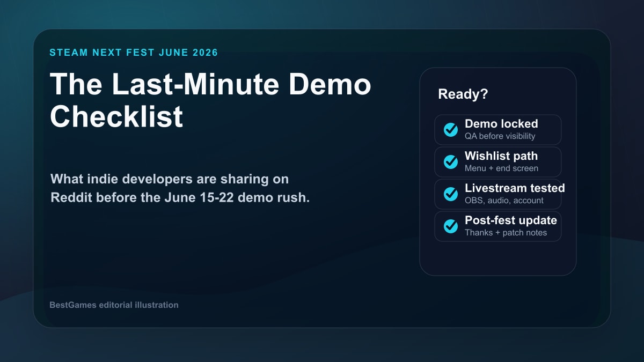Click the check icon beside Demo locked

point(451,130)
